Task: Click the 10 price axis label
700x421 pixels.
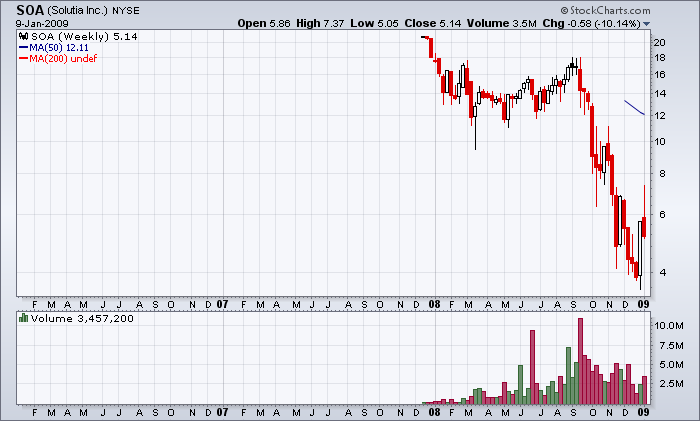Action: click(659, 142)
